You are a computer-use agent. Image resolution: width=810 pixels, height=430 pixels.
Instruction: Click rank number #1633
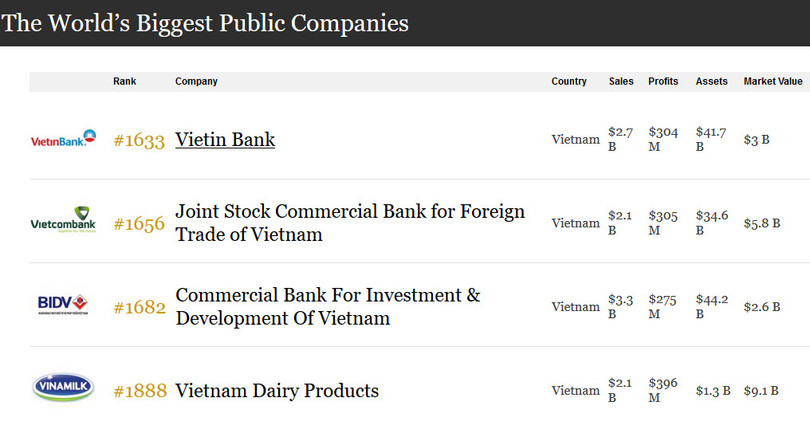point(138,140)
